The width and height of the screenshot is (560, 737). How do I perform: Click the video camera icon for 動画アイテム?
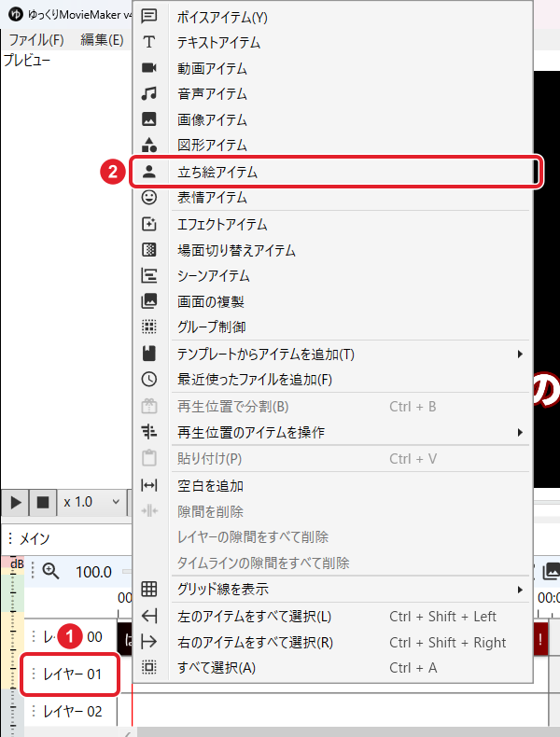pyautogui.click(x=149, y=68)
